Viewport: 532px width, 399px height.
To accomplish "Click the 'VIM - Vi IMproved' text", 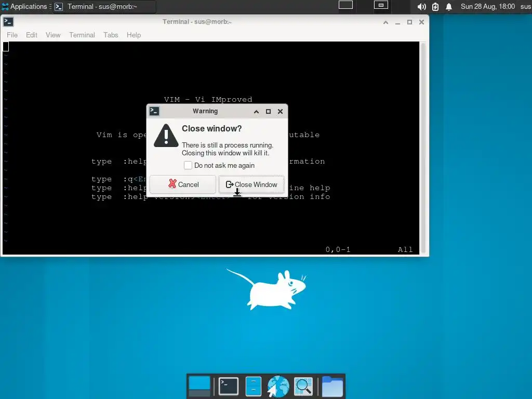I will (x=208, y=99).
